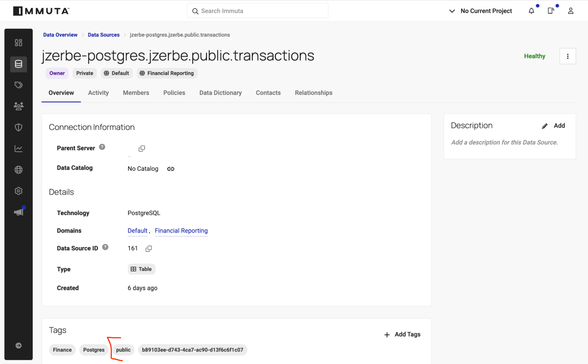Click the Private badge
Viewport: 588px width, 364px height.
[x=85, y=73]
